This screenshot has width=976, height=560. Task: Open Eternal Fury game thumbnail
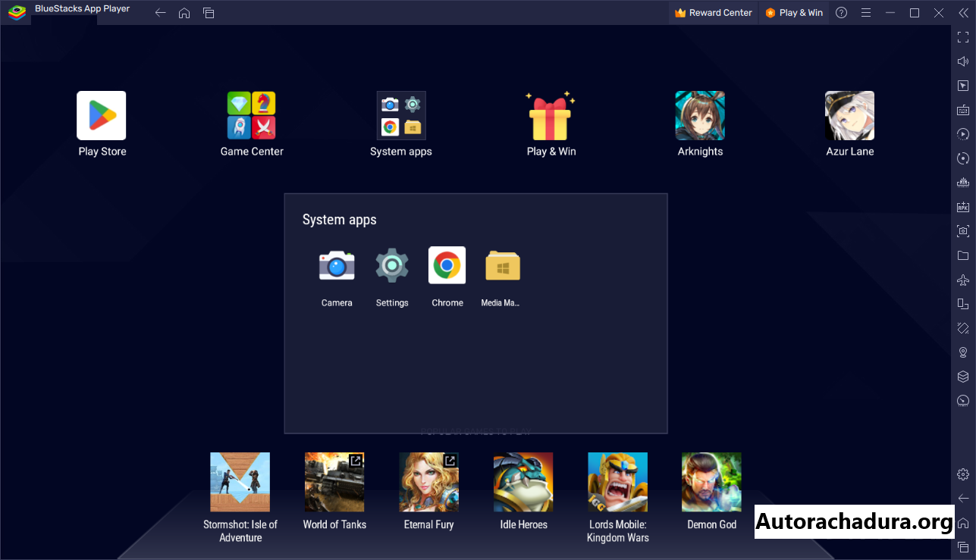tap(428, 482)
